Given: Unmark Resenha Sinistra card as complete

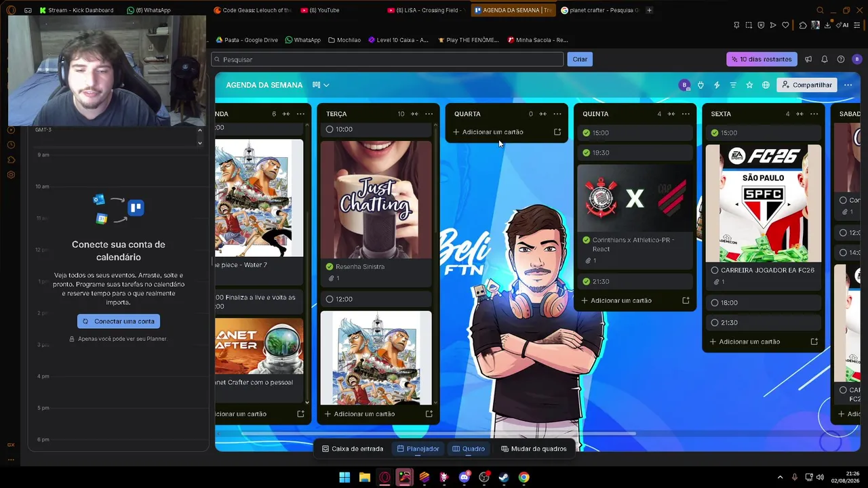Looking at the screenshot, I should [330, 267].
